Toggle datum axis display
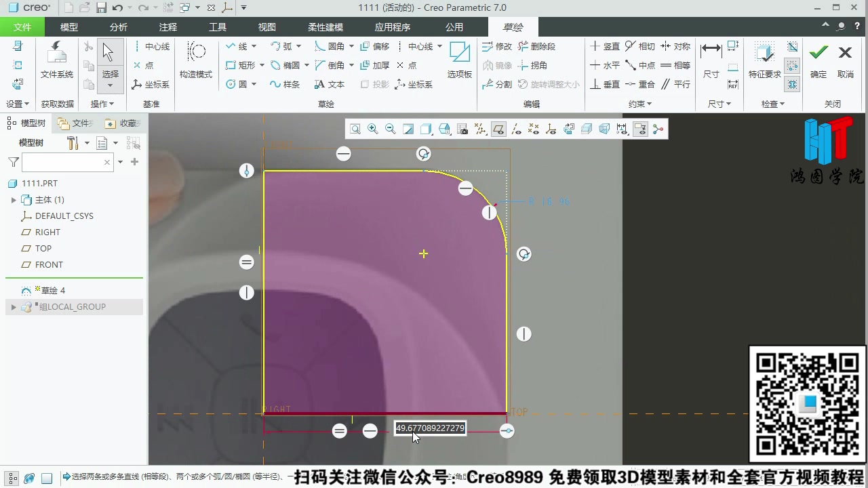This screenshot has width=868, height=488. pos(516,129)
